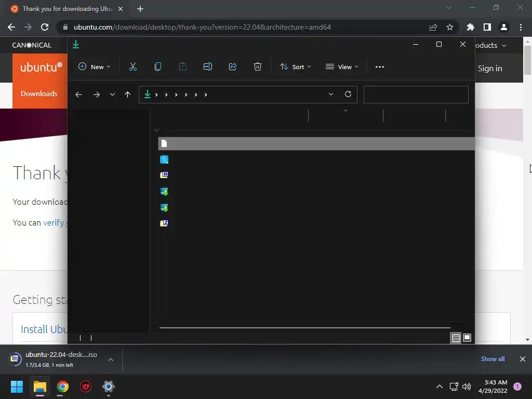Click the Paste clipboard icon in File Explorer

pos(182,67)
